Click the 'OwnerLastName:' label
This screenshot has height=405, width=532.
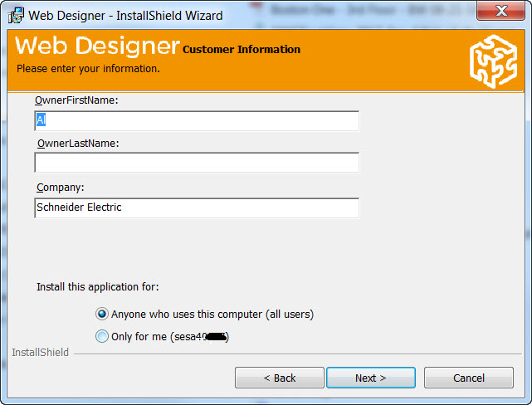coord(78,144)
